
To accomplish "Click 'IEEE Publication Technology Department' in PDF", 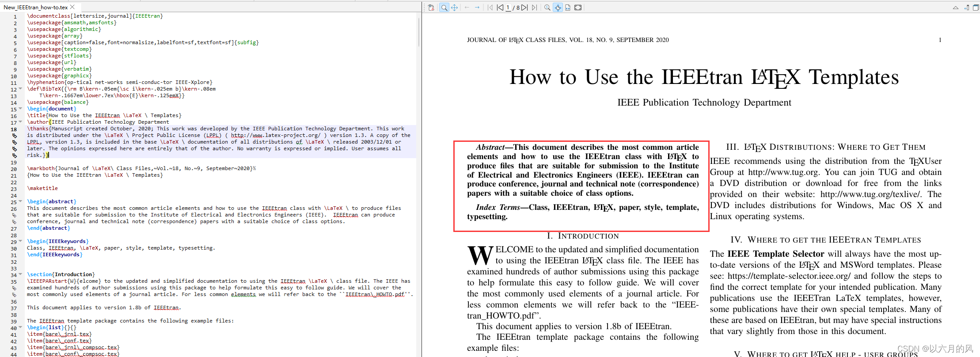I will click(704, 103).
